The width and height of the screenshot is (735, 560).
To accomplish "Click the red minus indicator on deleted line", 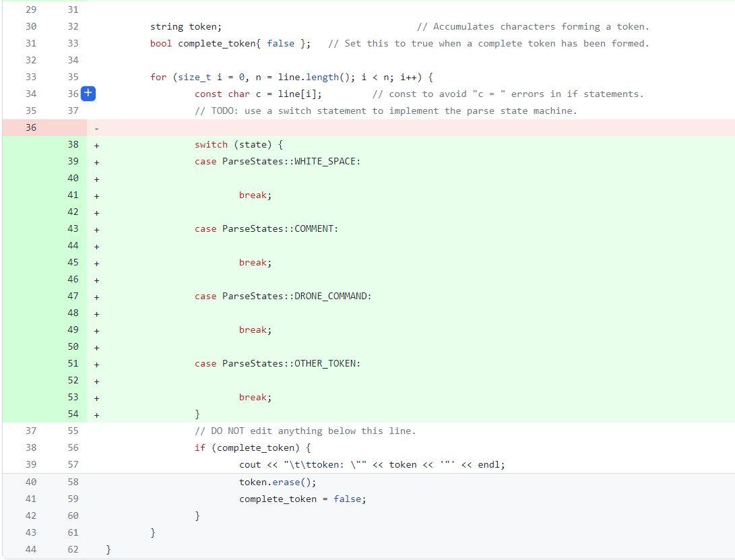I will pyautogui.click(x=96, y=127).
